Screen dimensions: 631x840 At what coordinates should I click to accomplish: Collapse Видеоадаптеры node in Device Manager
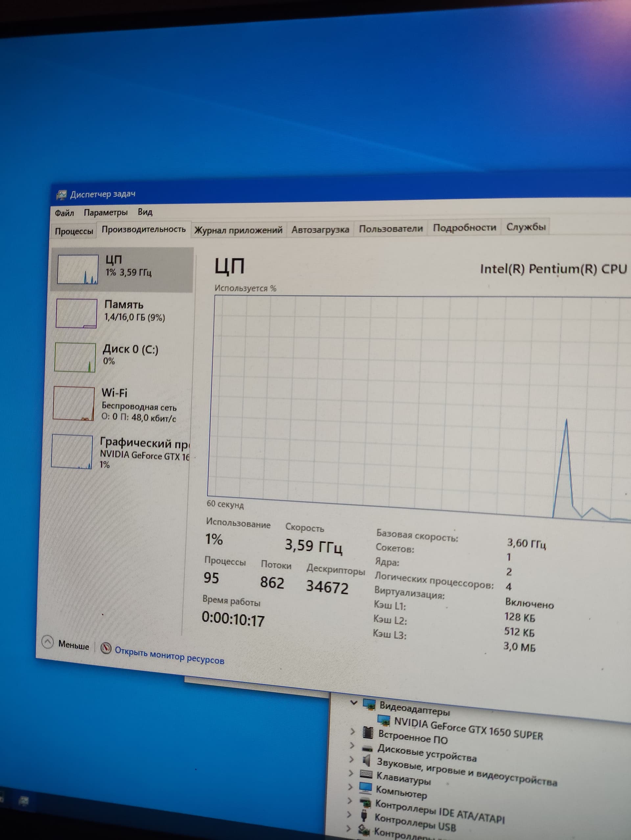353,703
